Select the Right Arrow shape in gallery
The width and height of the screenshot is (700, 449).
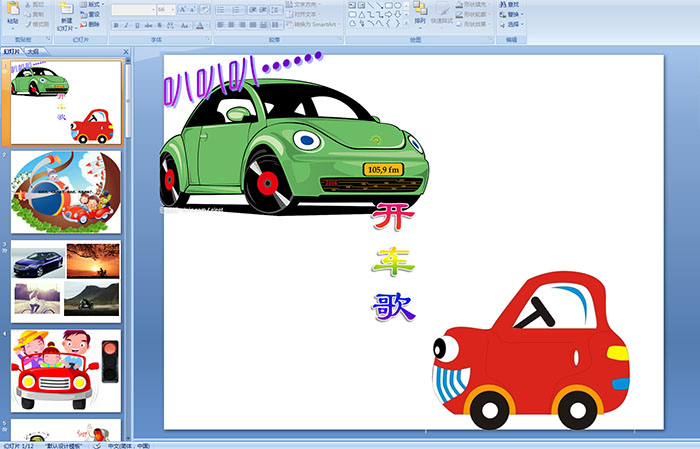pos(388,14)
